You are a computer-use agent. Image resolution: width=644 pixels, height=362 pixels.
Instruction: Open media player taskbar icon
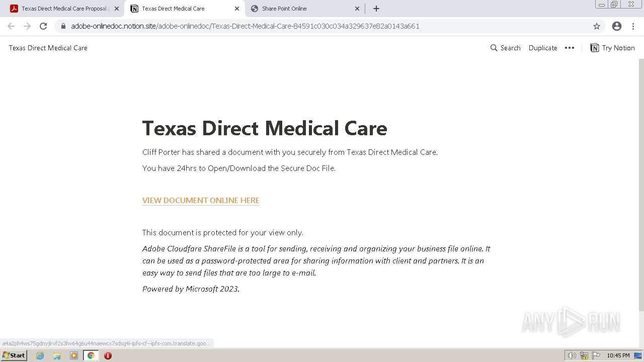pyautogui.click(x=74, y=355)
